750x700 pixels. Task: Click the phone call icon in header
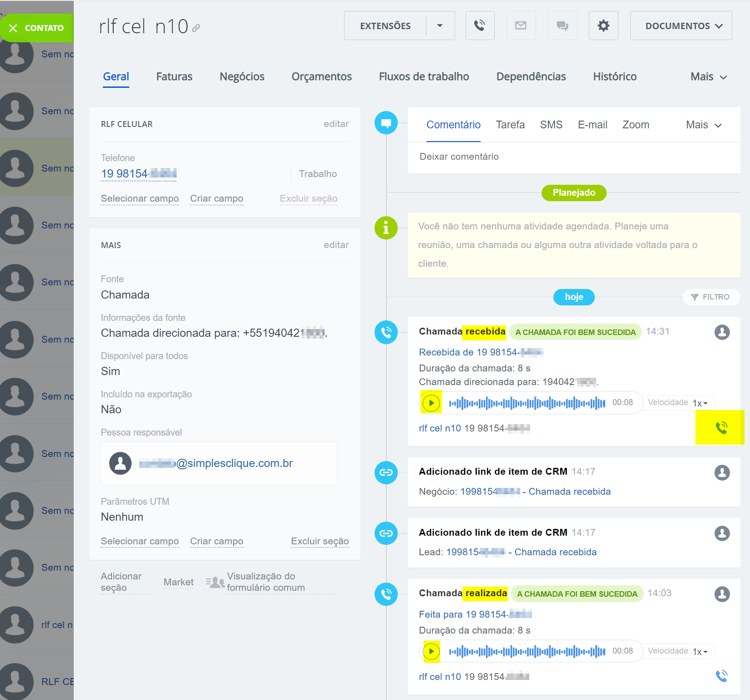[x=480, y=26]
